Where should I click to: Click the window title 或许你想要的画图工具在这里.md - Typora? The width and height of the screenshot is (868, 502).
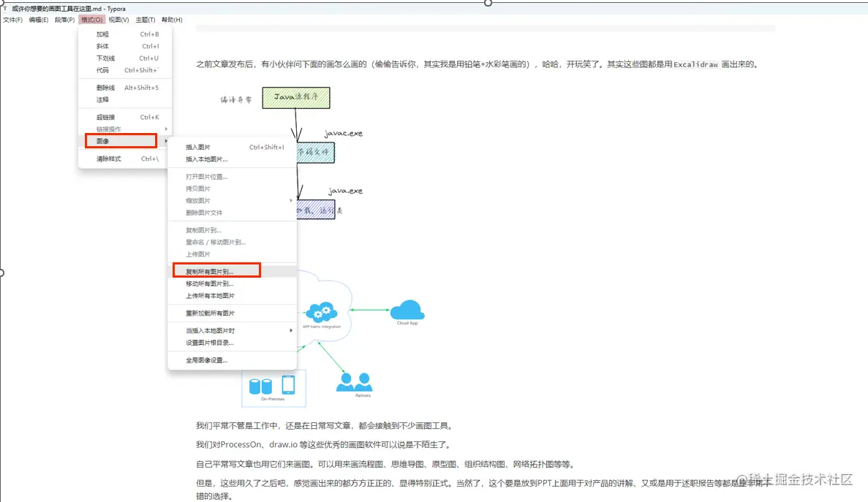pyautogui.click(x=69, y=9)
